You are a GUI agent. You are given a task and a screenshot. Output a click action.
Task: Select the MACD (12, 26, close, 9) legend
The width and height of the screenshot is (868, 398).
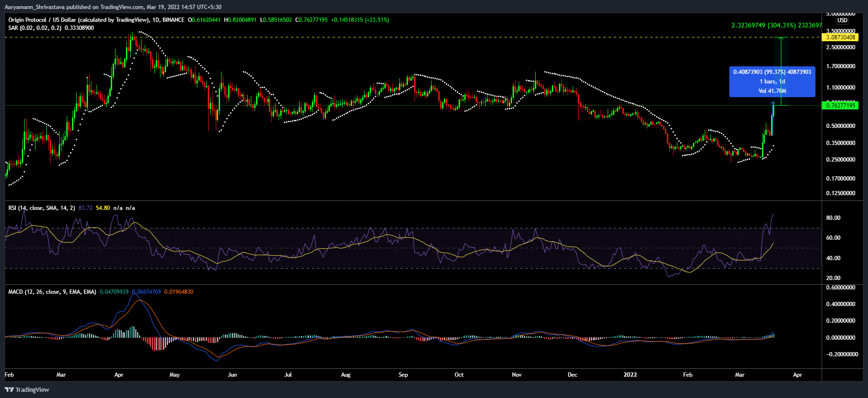point(52,292)
